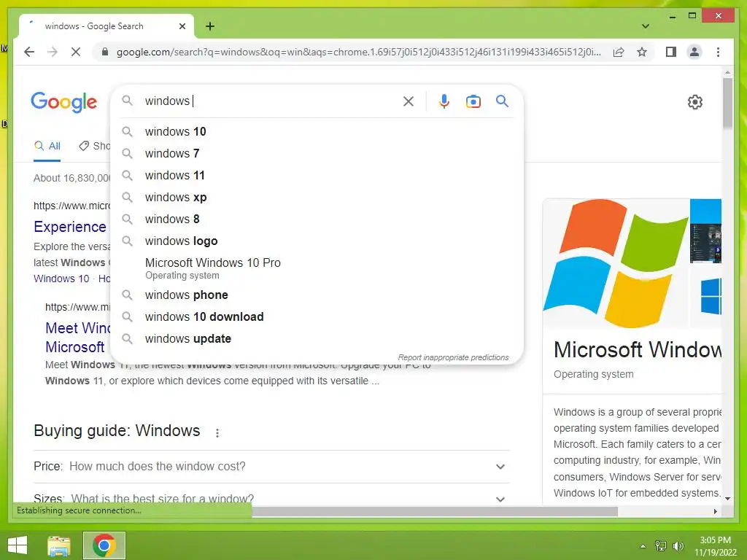
Task: Select suggestion windows xp
Action: [x=317, y=197]
